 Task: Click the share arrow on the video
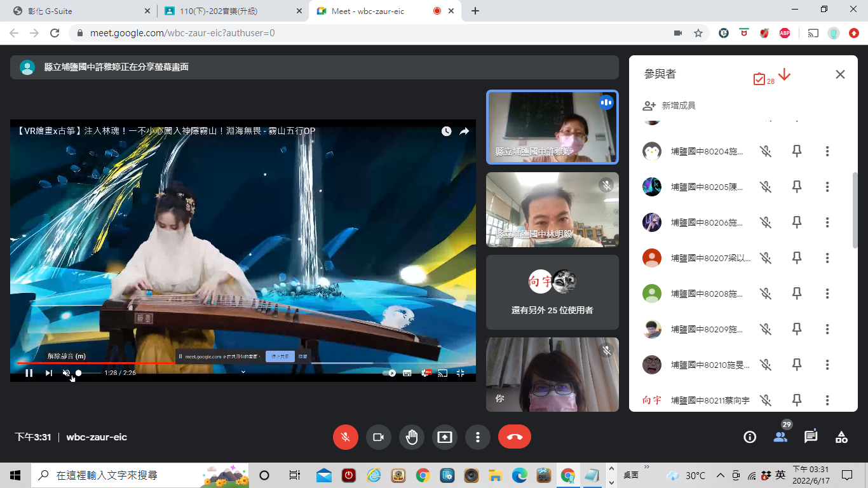pyautogui.click(x=465, y=131)
